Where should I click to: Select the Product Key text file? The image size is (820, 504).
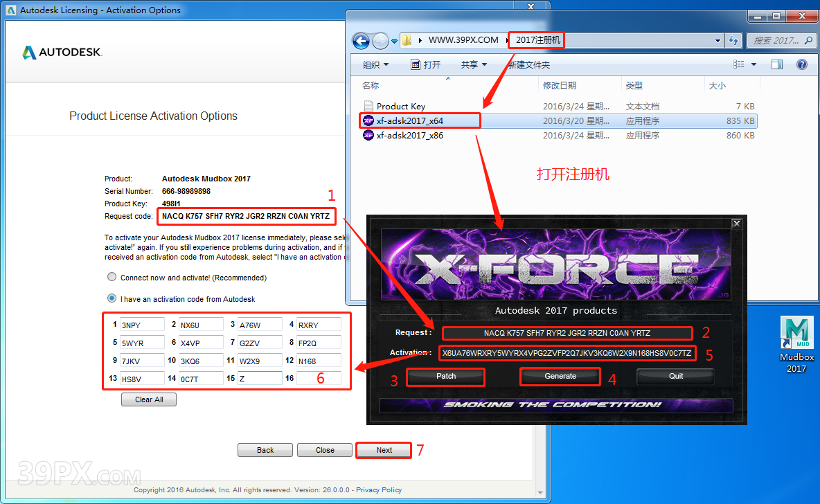[x=400, y=106]
